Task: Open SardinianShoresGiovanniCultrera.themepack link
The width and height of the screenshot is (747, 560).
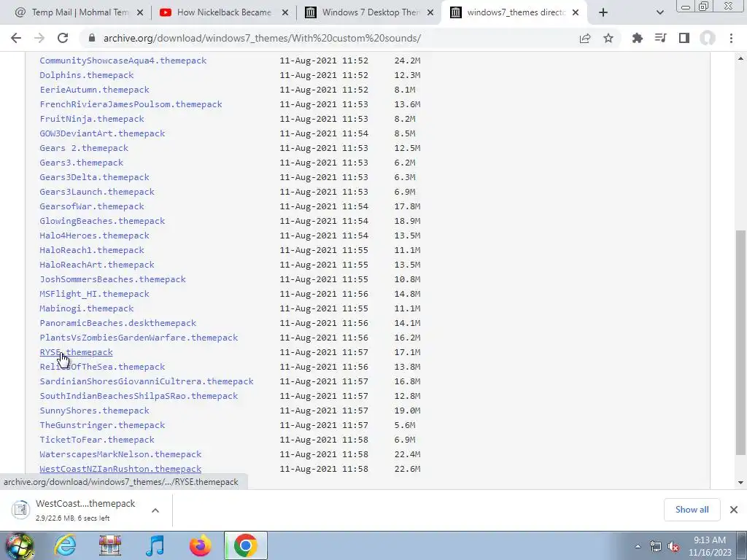Action: [147, 381]
